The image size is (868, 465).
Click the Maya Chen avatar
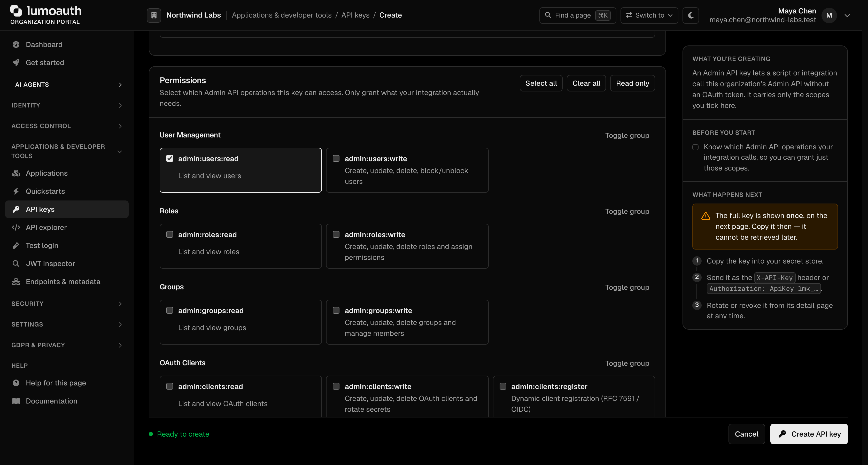829,15
